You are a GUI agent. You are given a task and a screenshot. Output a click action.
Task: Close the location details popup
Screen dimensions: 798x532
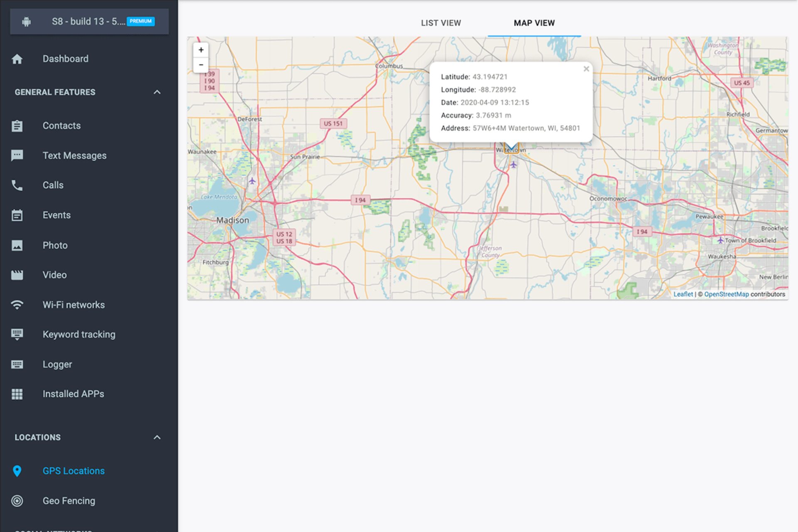[x=586, y=69]
